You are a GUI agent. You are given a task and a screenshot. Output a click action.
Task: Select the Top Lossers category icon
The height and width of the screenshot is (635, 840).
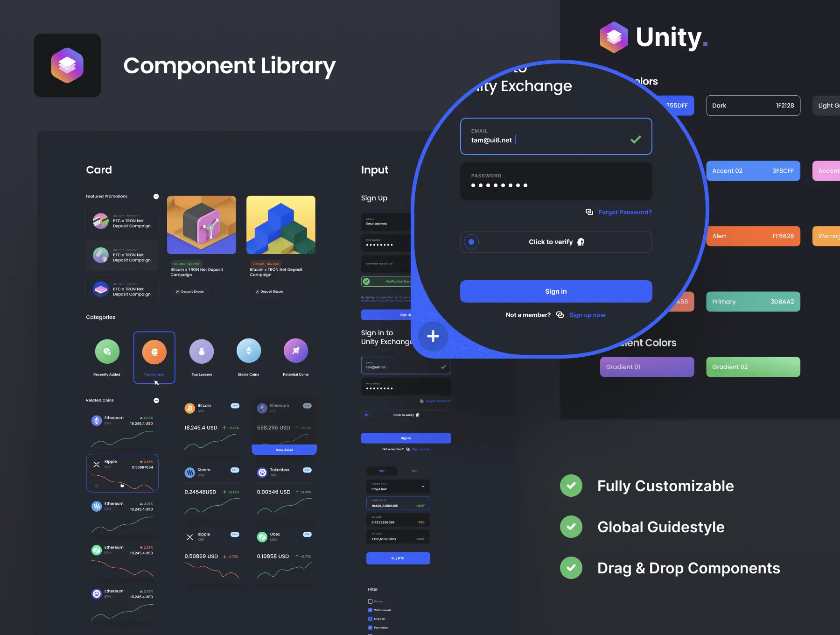click(x=202, y=352)
